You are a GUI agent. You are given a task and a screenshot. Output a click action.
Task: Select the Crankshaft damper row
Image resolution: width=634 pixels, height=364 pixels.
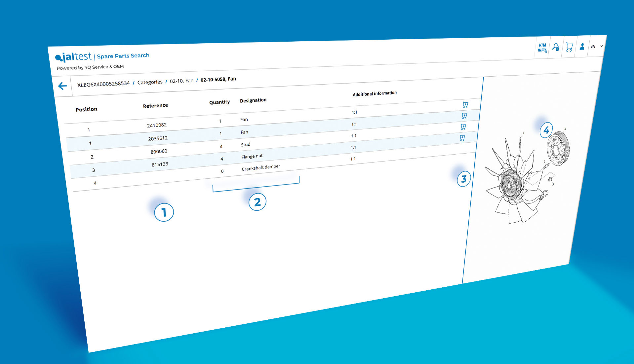click(260, 168)
